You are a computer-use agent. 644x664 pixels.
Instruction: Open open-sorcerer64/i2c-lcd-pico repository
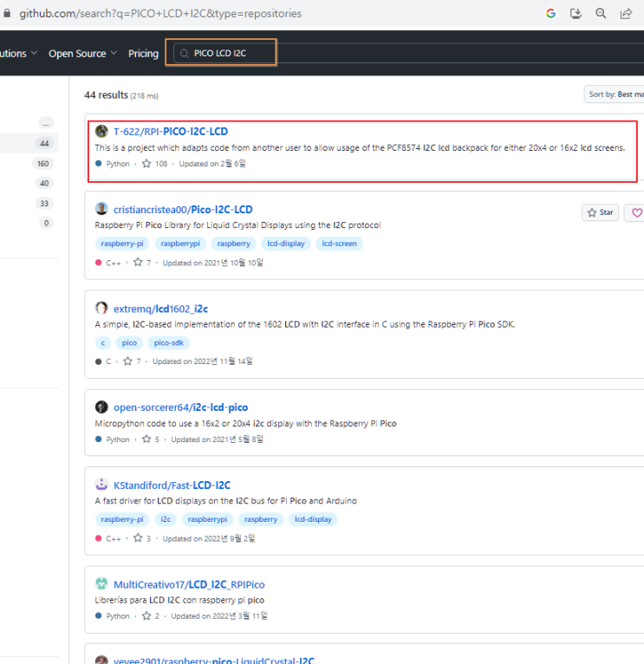pos(181,407)
